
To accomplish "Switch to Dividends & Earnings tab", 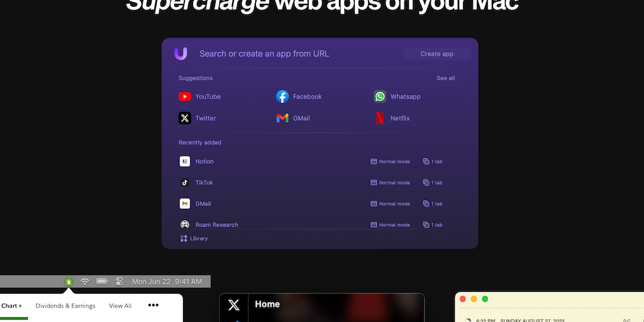I will click(65, 306).
